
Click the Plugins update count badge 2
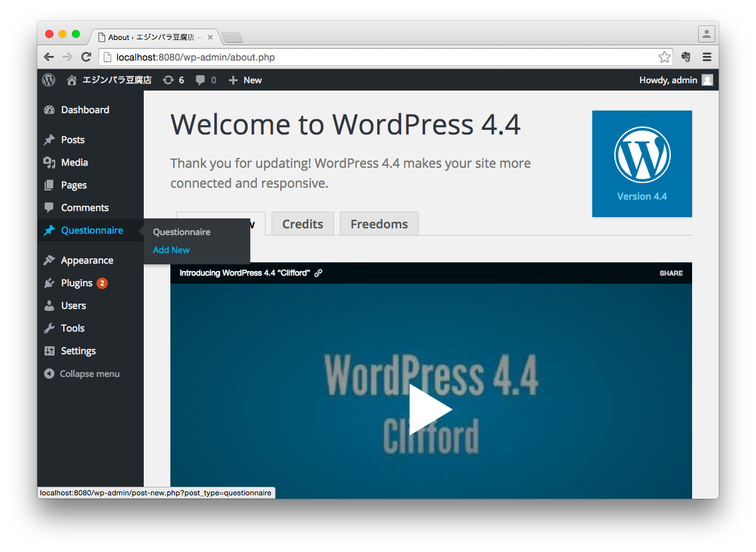(102, 283)
